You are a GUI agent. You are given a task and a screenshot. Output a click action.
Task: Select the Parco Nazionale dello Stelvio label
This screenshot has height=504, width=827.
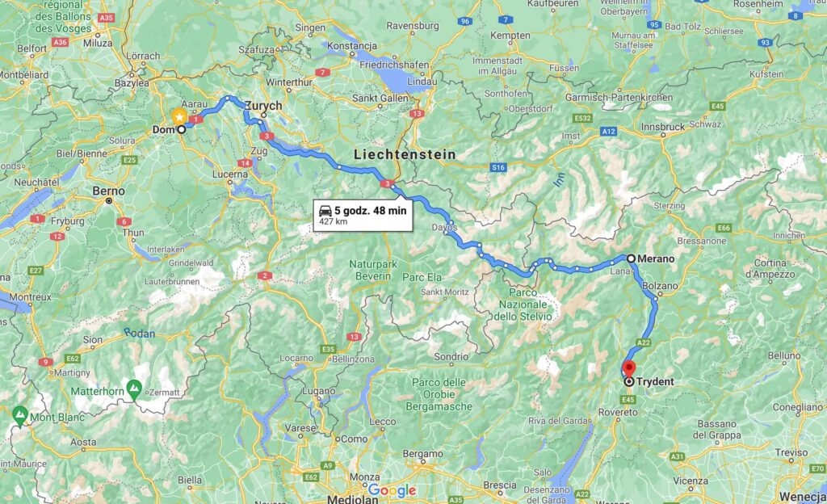click(x=523, y=304)
